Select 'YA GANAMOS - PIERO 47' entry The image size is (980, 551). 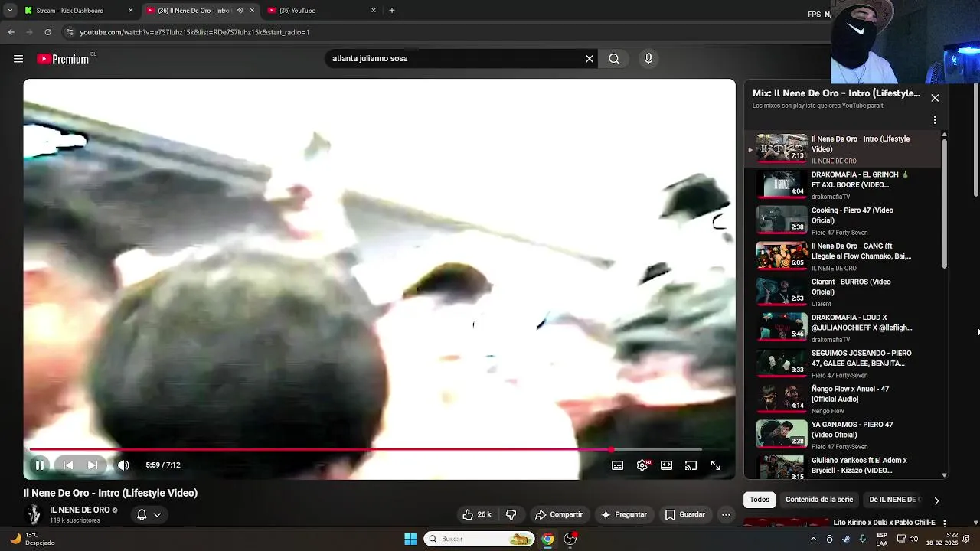(842, 435)
